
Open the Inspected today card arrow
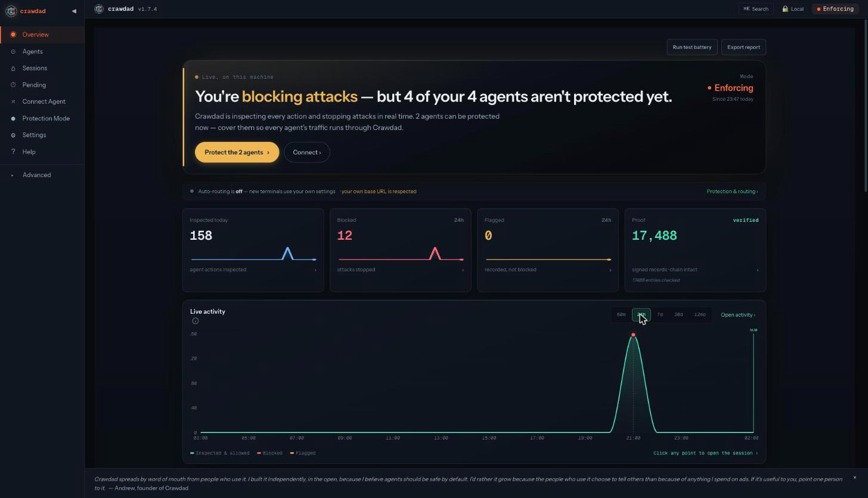[x=315, y=270]
